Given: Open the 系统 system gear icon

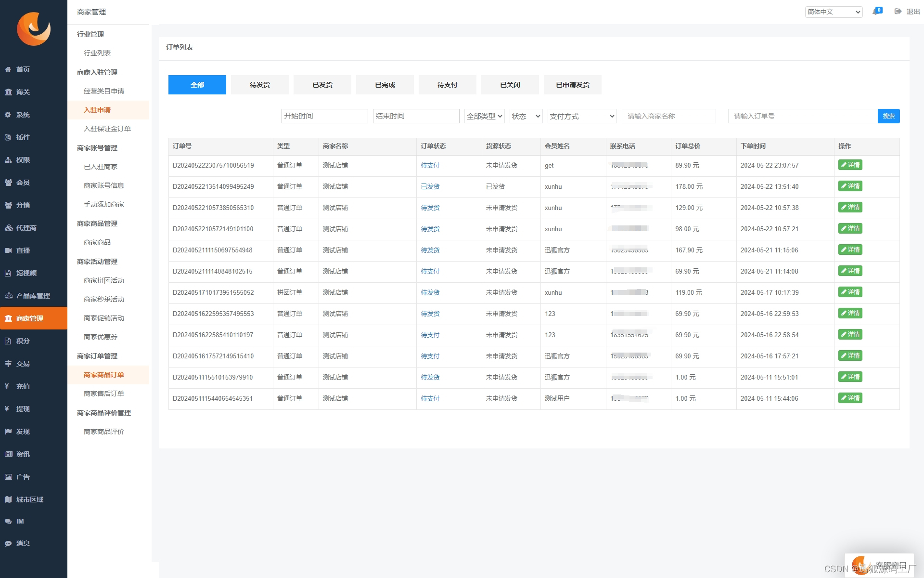Looking at the screenshot, I should pyautogui.click(x=8, y=115).
